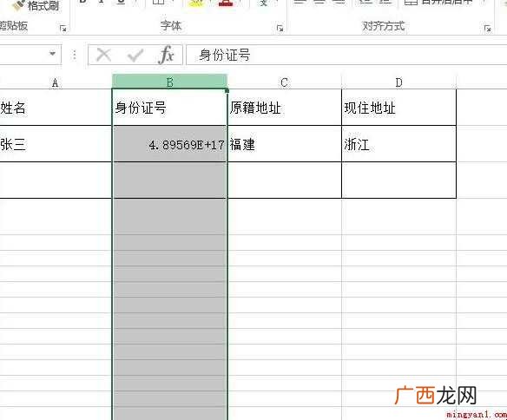This screenshot has width=507, height=420.
Task: Click the cancel X in the formula bar
Action: 104,55
